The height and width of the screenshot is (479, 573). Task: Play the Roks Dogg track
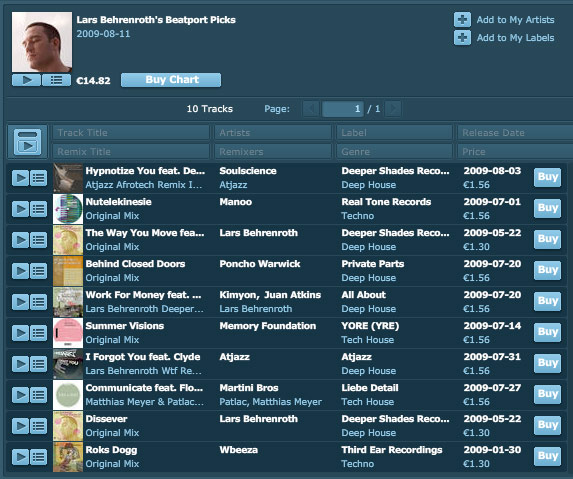point(20,457)
